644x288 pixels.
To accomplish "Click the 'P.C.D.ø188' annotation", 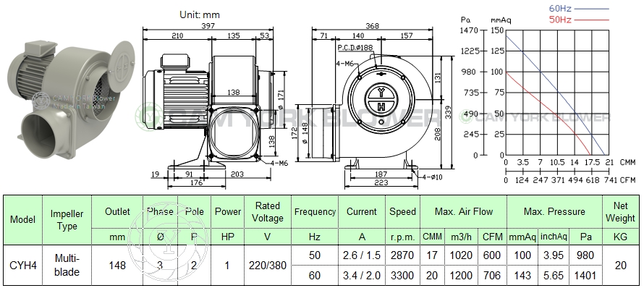I will pos(355,48).
